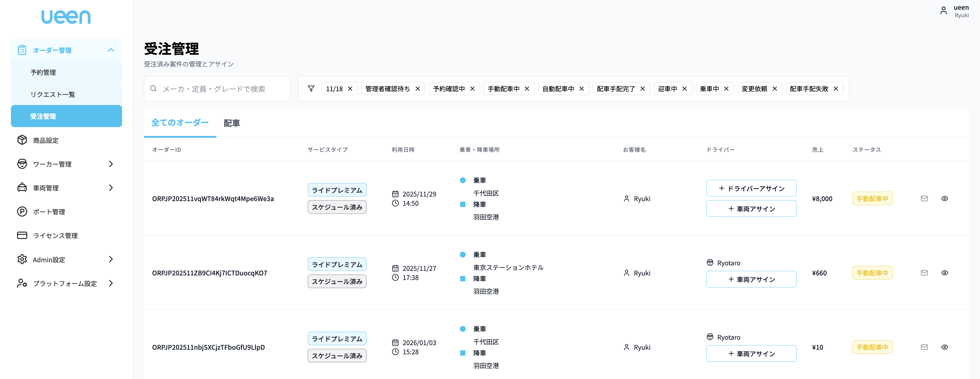View details with eye icon of first order

944,199
